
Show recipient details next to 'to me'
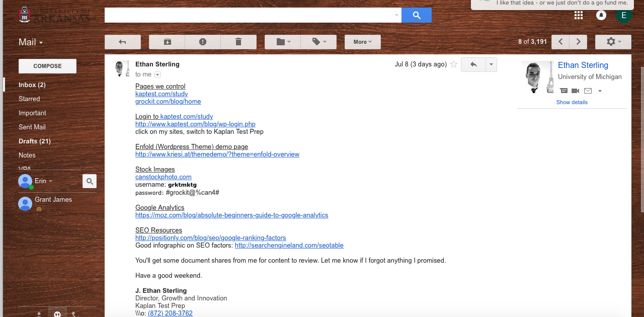(x=157, y=74)
